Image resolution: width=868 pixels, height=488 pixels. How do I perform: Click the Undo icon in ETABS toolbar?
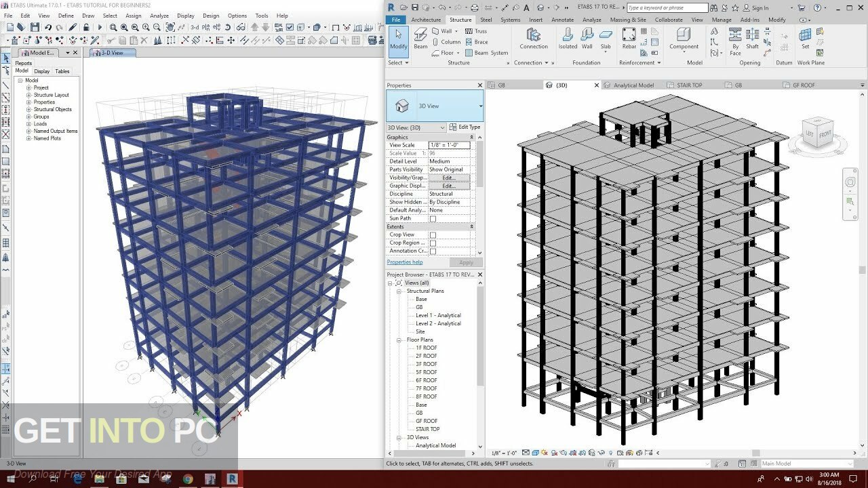pos(48,27)
